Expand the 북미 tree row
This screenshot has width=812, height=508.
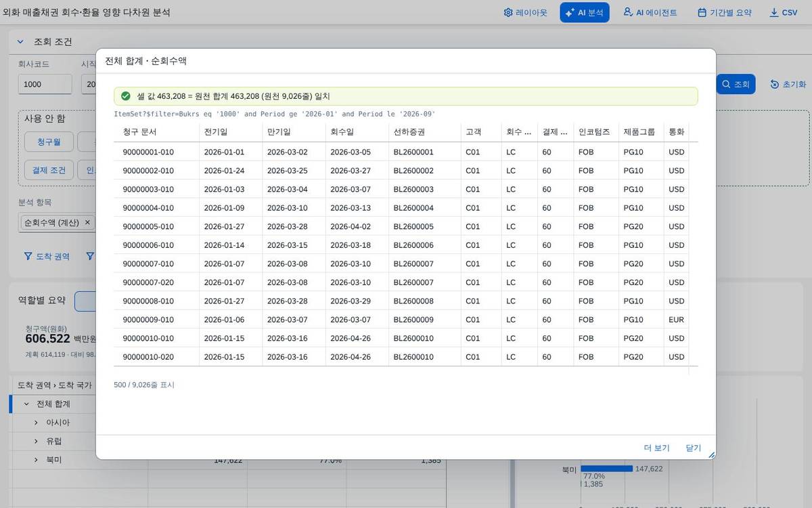point(36,460)
